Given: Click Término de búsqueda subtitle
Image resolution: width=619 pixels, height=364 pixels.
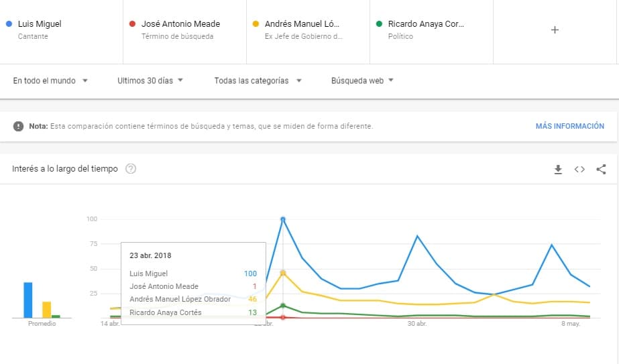Looking at the screenshot, I should (x=177, y=36).
